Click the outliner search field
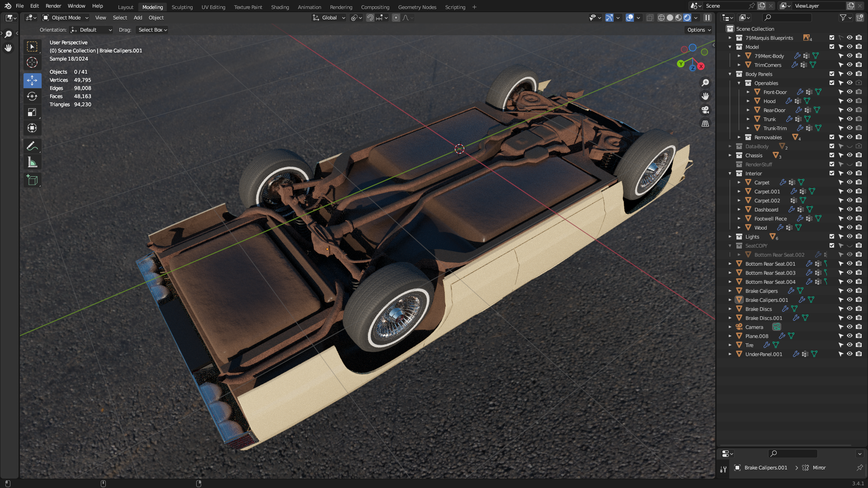Screen dimensions: 868x488 tap(789, 18)
